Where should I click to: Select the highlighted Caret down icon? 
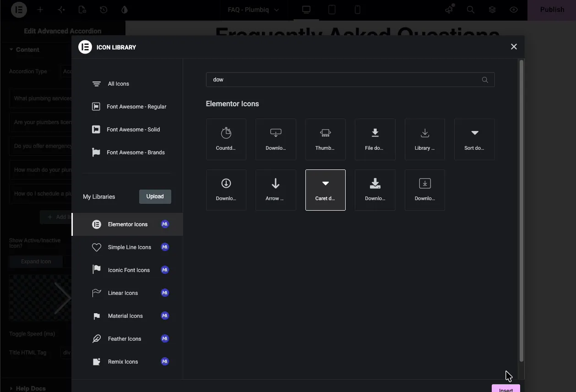[326, 190]
